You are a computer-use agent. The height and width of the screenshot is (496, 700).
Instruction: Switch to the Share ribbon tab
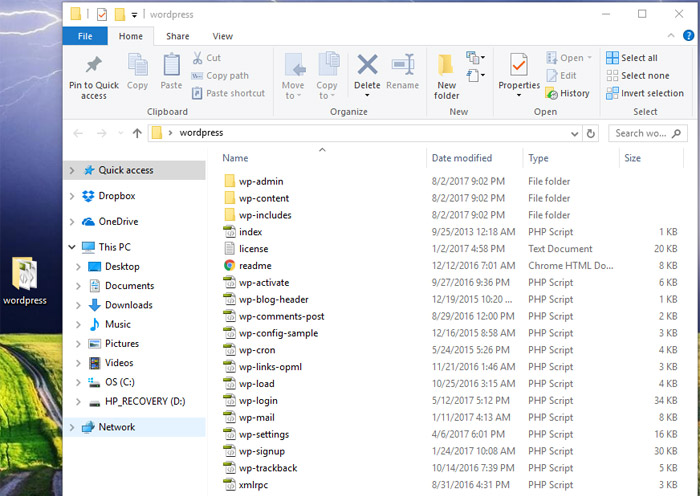(x=178, y=36)
